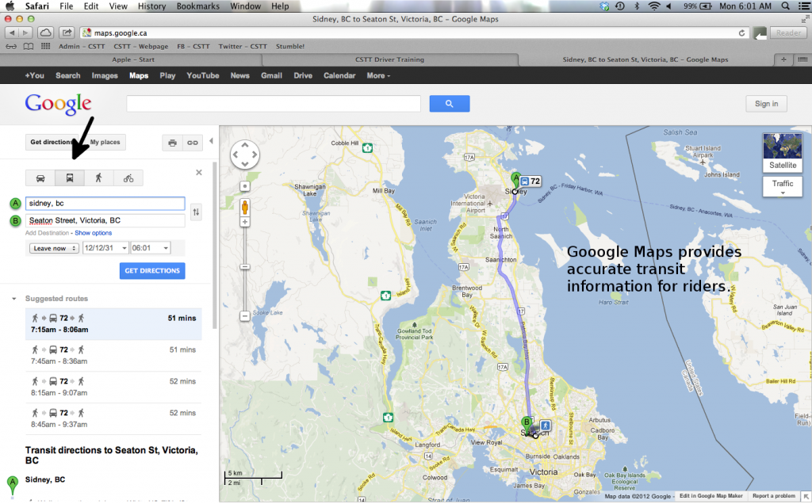Select the first suggested route departing 7:15am

pyautogui.click(x=113, y=323)
